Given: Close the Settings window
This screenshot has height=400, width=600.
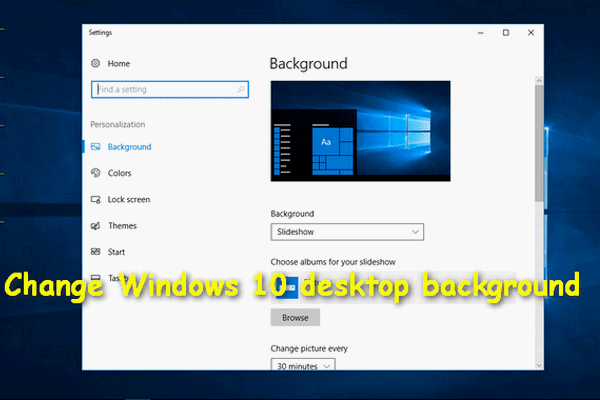Looking at the screenshot, I should pos(531,33).
